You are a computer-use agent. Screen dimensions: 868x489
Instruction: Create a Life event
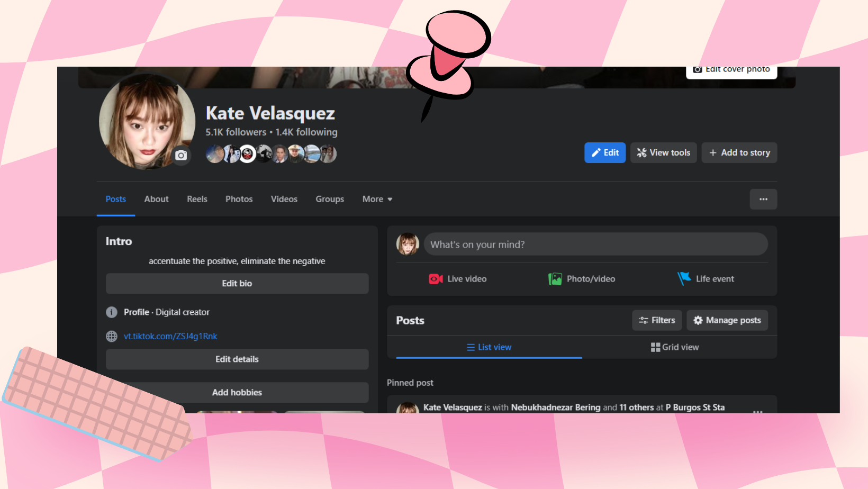click(x=706, y=279)
